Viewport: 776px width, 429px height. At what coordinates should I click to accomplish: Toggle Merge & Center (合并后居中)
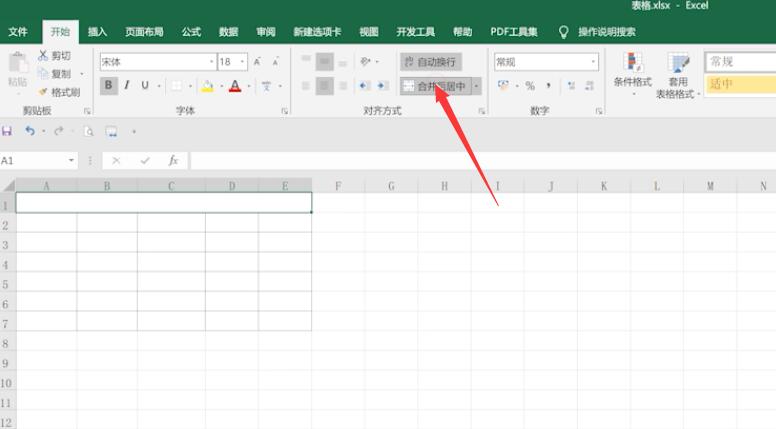[x=436, y=86]
